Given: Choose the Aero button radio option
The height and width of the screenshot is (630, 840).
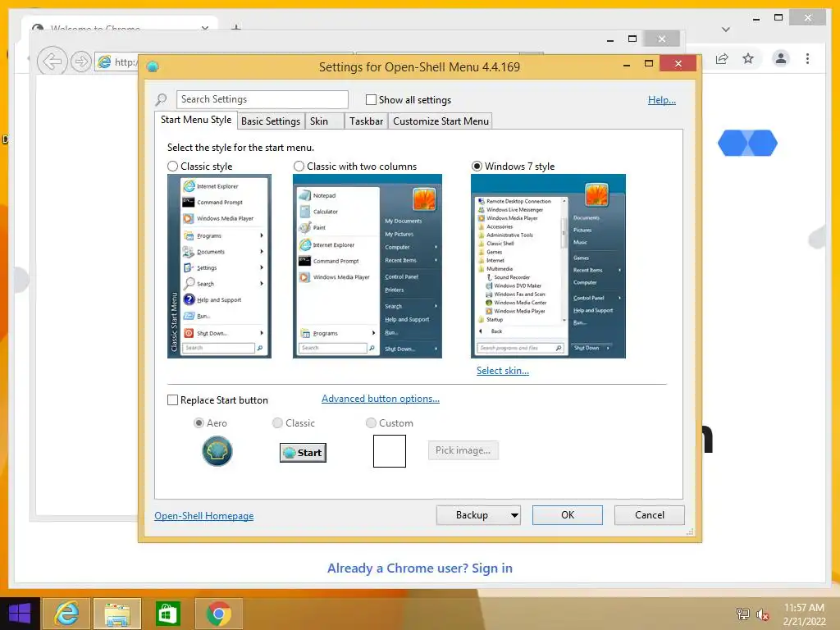Looking at the screenshot, I should click(x=199, y=423).
